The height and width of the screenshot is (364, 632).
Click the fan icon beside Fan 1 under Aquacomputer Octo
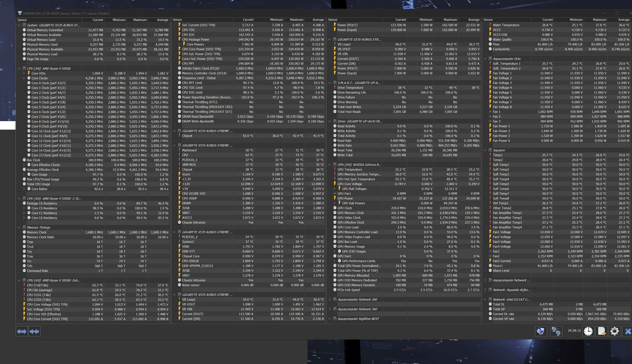[490, 112]
